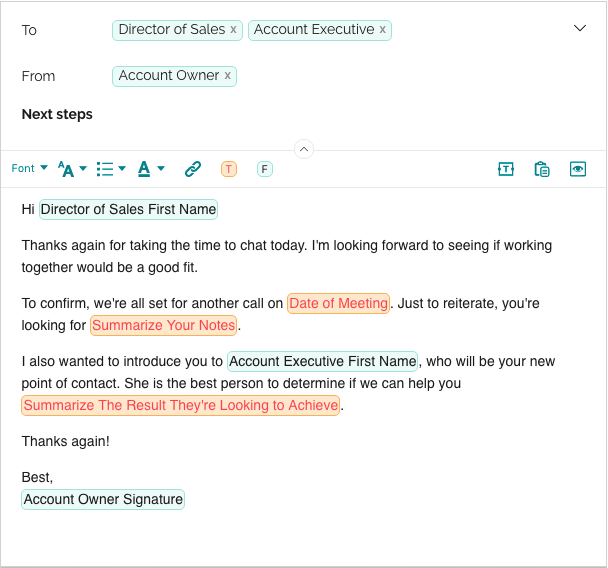Viewport: 608px width, 568px height.
Task: Remove Account Executive recipient
Action: point(383,30)
